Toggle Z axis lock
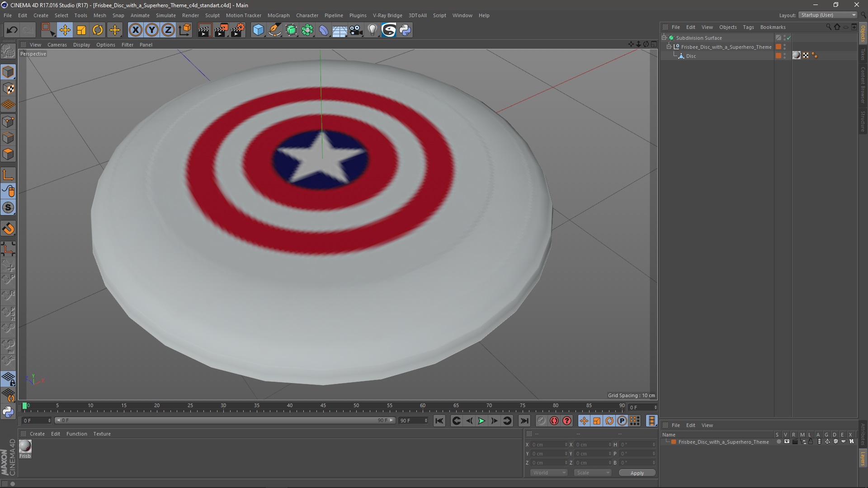The height and width of the screenshot is (488, 868). tap(168, 30)
